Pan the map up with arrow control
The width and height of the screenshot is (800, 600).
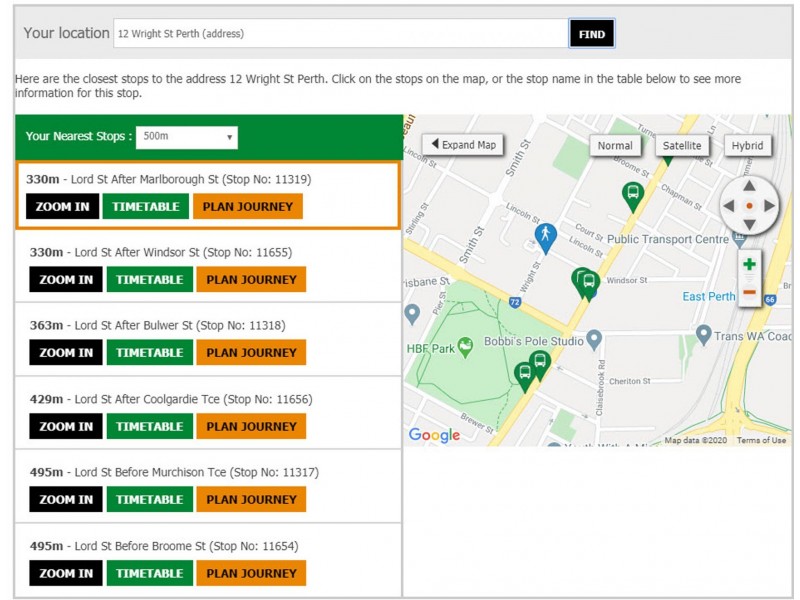[x=749, y=186]
